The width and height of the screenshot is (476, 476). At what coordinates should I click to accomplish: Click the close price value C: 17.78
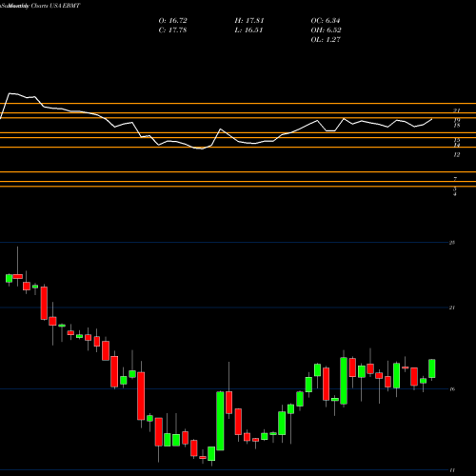pos(172,30)
